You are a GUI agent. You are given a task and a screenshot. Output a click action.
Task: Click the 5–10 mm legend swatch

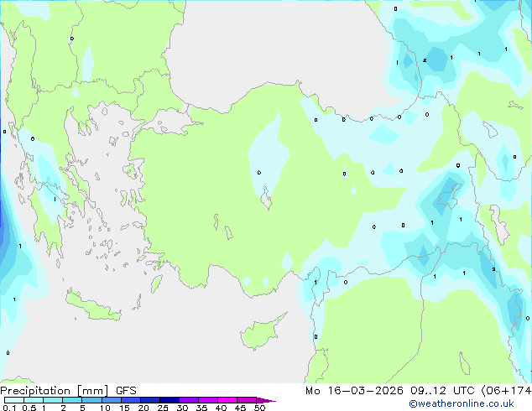pos(91,400)
